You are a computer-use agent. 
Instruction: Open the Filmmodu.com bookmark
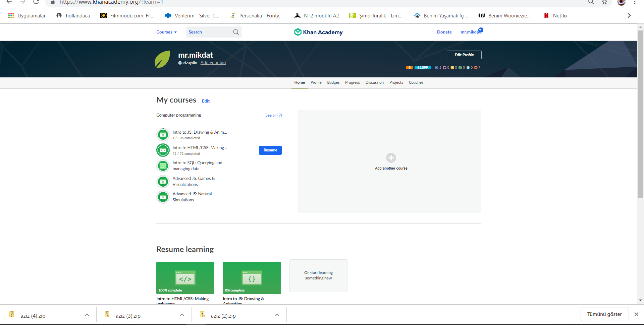tap(127, 16)
